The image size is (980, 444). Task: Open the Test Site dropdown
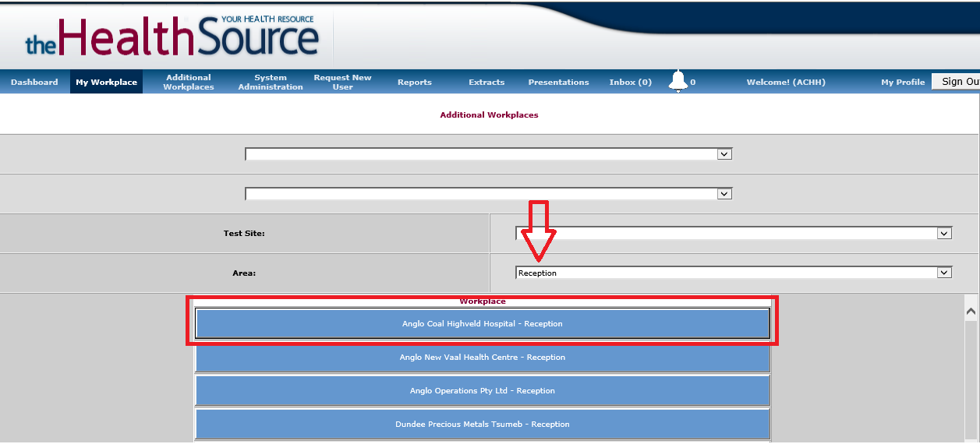[x=734, y=233]
